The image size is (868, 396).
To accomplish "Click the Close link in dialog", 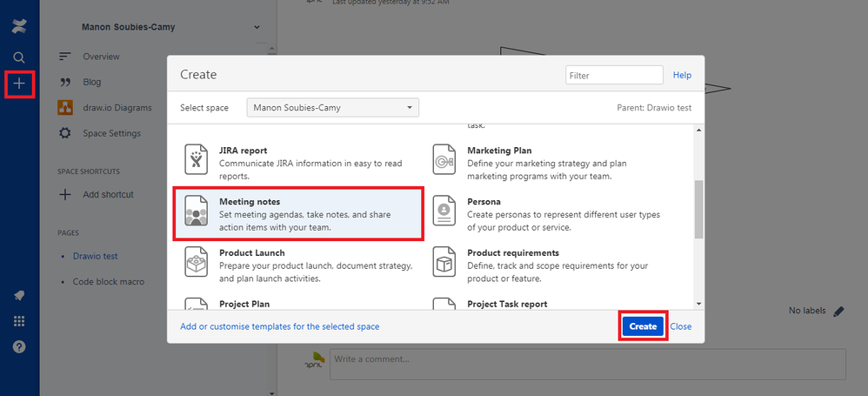I will (681, 326).
